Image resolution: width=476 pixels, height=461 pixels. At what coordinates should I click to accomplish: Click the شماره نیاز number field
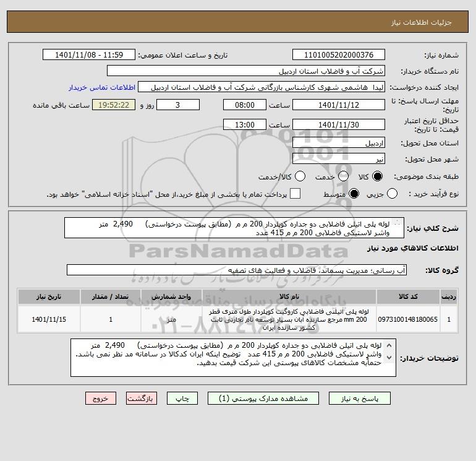click(339, 54)
